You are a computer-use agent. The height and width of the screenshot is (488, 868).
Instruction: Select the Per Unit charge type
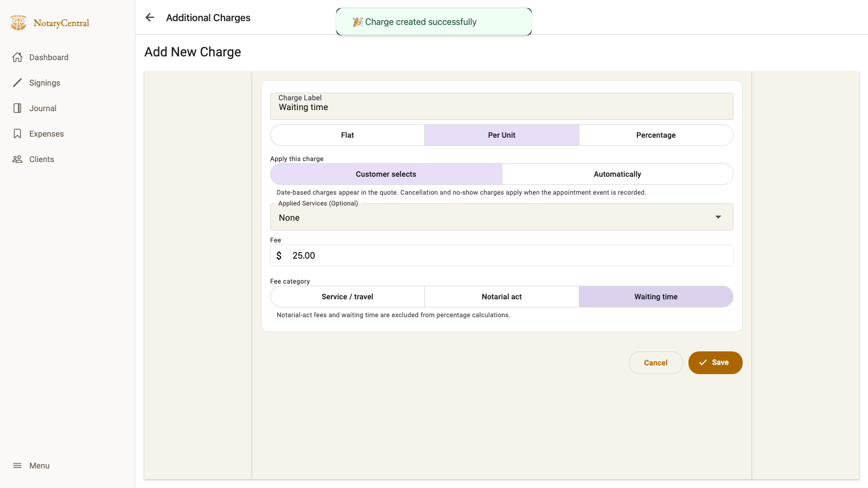point(502,135)
